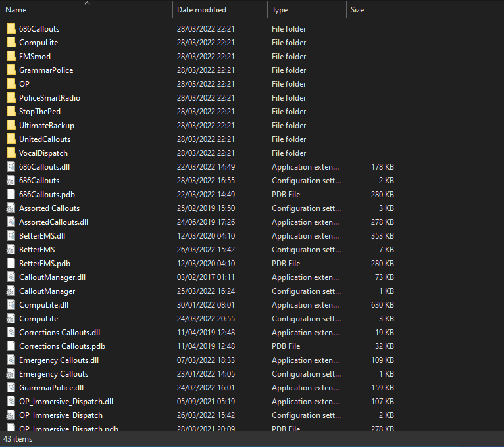Viewport: 504px width, 447px height.
Task: Sort files by the Size column header
Action: tap(373, 10)
